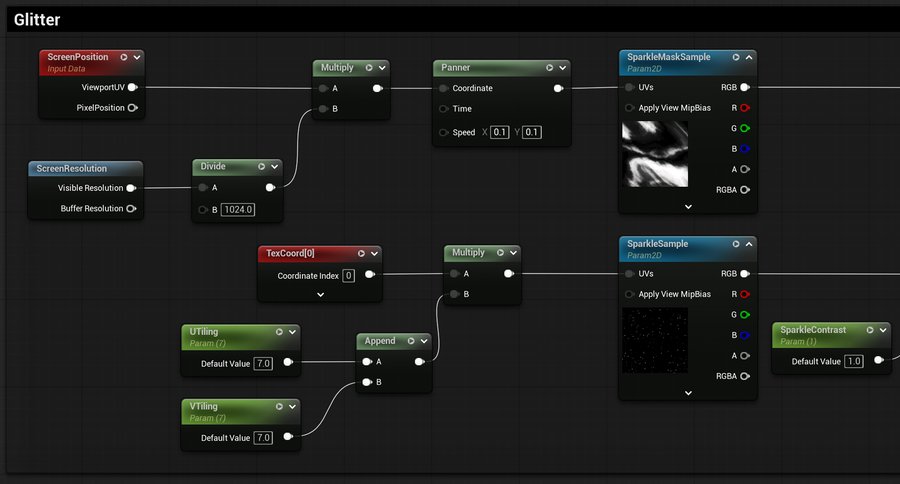Image resolution: width=900 pixels, height=484 pixels.
Task: Click the Divide node A input pin
Action: tap(203, 188)
